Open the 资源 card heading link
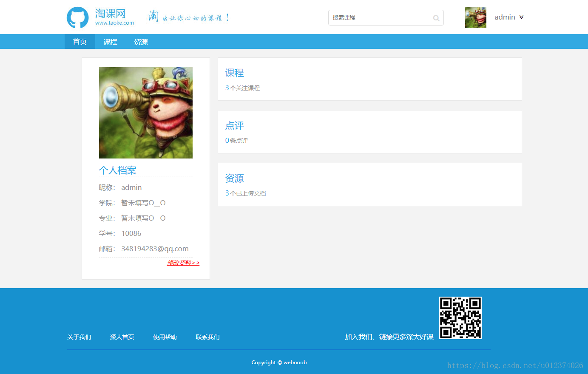This screenshot has height=374, width=588. tap(235, 178)
